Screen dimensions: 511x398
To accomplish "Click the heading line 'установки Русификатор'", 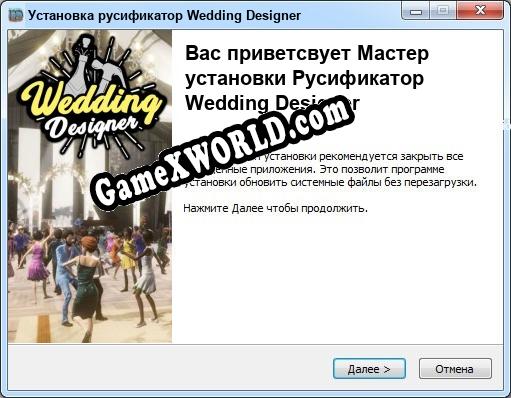I will coord(305,78).
